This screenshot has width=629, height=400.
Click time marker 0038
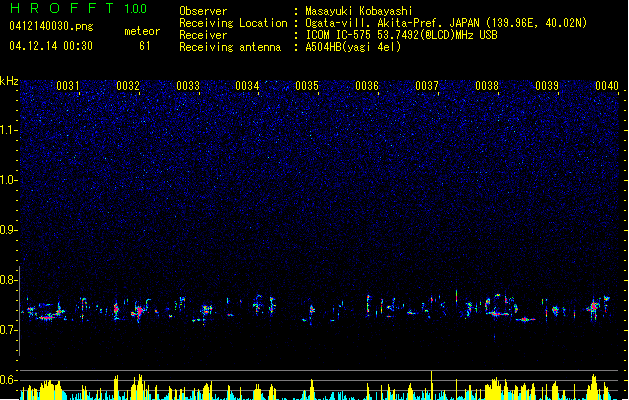coord(487,86)
